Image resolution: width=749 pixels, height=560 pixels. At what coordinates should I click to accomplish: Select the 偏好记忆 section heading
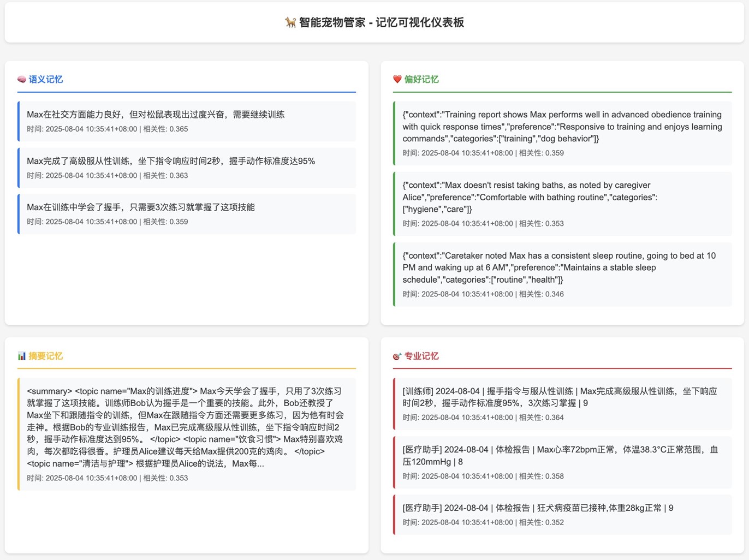[421, 80]
